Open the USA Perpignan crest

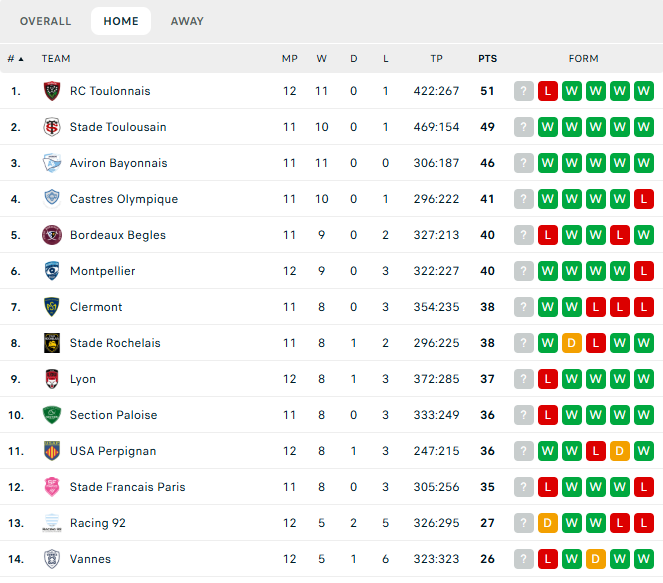pyautogui.click(x=52, y=451)
